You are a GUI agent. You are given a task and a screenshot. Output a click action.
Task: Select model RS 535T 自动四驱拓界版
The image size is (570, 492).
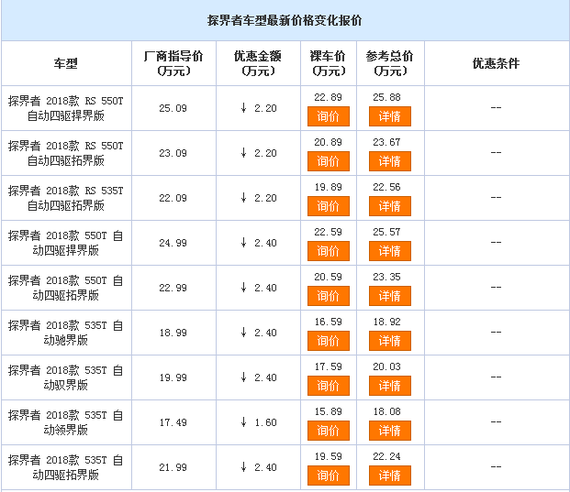[66, 198]
